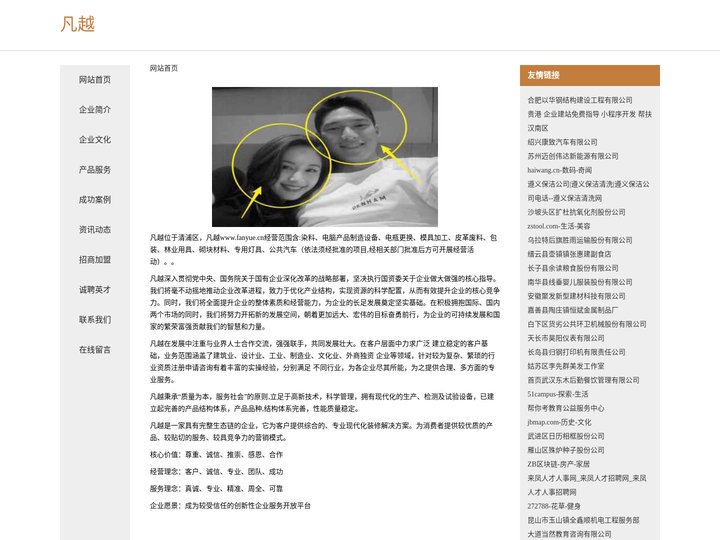The width and height of the screenshot is (720, 540).
Task: Open 长岛县归钢打印机有限责任公司 link
Action: 576,352
